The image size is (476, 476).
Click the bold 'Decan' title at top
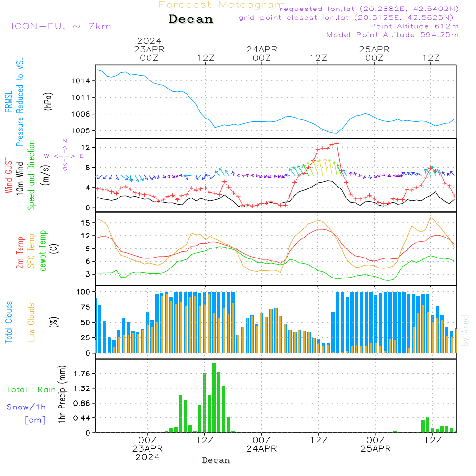click(191, 19)
